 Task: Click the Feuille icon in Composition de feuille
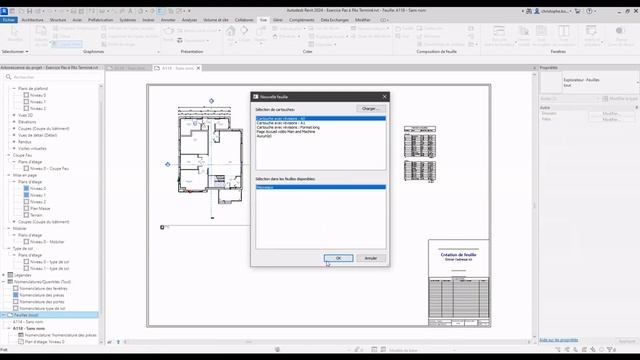(x=398, y=29)
